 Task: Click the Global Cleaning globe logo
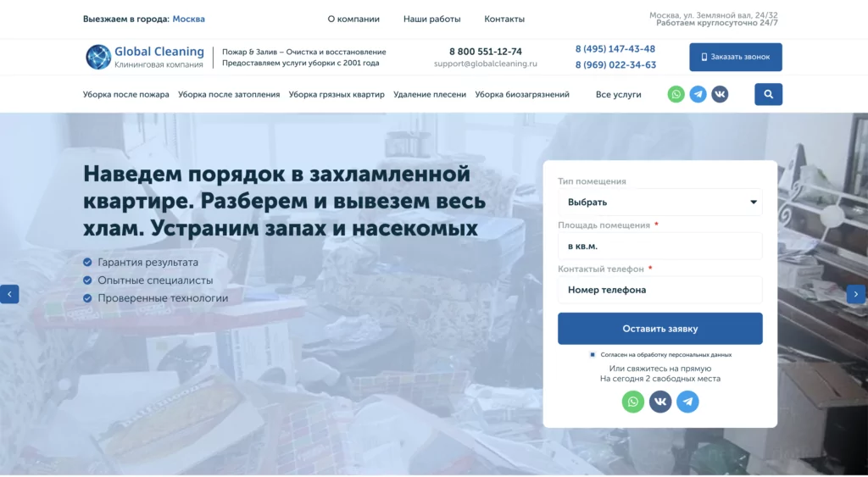(98, 57)
